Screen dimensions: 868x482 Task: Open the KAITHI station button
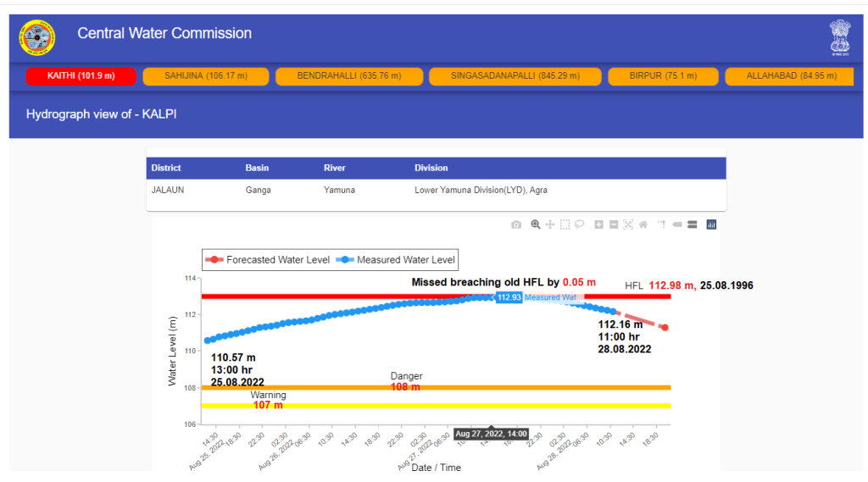[x=81, y=76]
